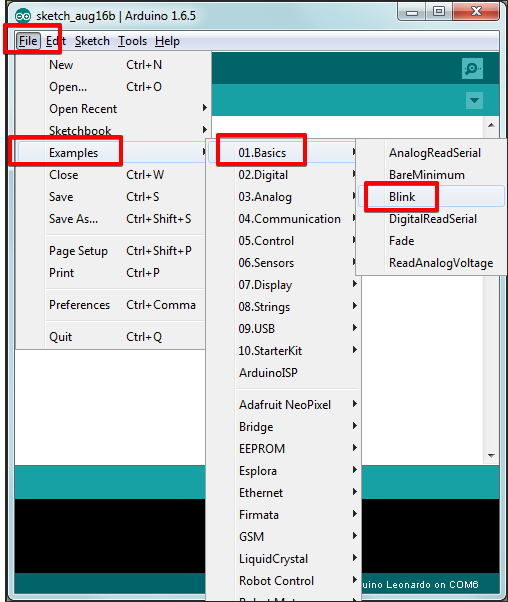Minimize the Arduino window

tap(412, 12)
